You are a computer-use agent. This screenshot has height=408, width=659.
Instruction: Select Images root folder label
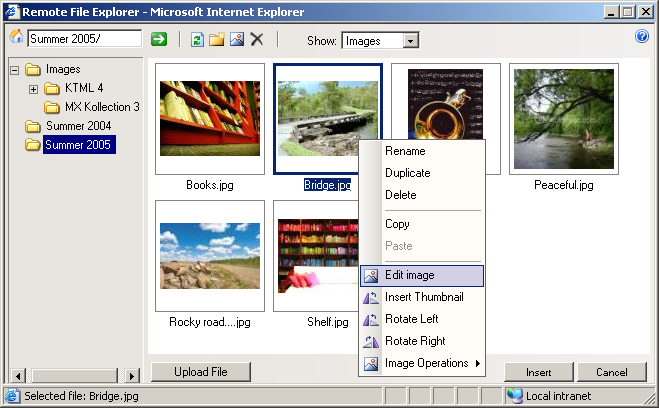[63, 69]
